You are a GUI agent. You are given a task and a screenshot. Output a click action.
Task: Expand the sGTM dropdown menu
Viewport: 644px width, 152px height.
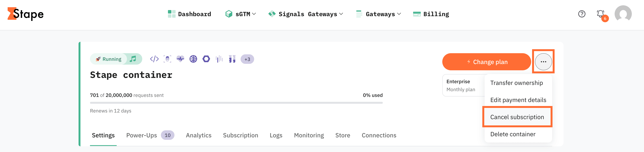pyautogui.click(x=241, y=14)
